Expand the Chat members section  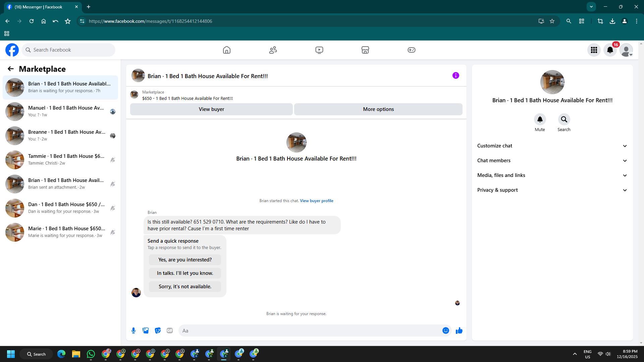point(552,161)
